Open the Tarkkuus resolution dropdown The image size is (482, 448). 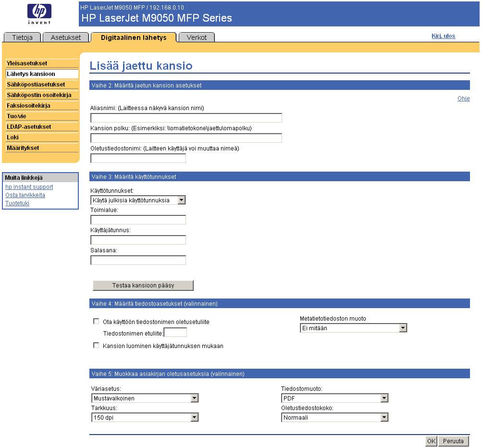tap(145, 418)
